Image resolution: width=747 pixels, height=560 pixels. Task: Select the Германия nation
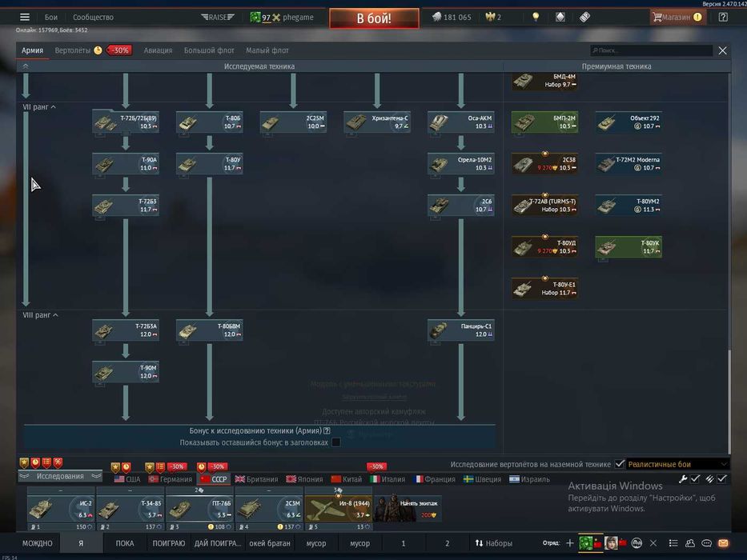(170, 479)
